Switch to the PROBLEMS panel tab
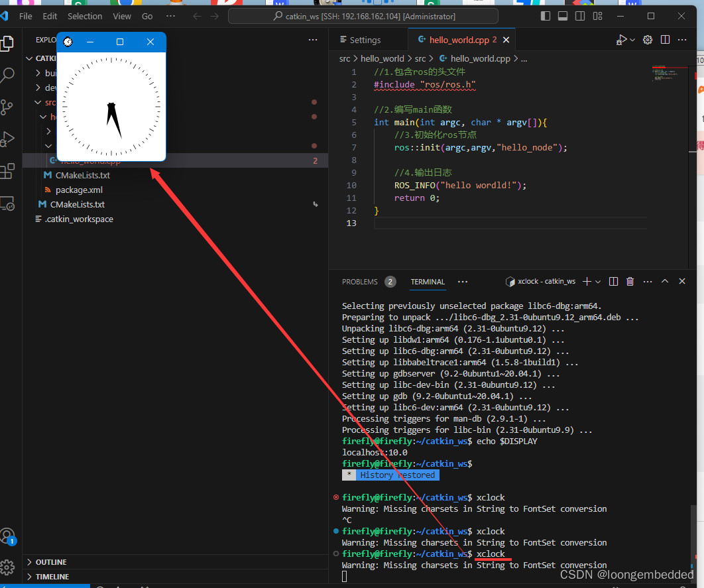704x588 pixels. click(x=360, y=282)
